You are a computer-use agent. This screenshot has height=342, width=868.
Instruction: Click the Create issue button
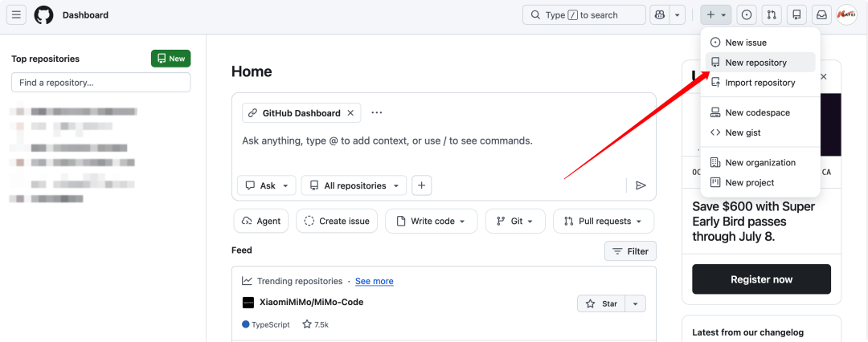click(x=337, y=221)
